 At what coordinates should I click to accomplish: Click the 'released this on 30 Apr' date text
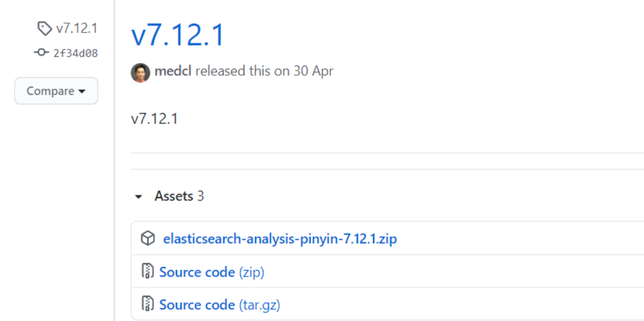264,71
